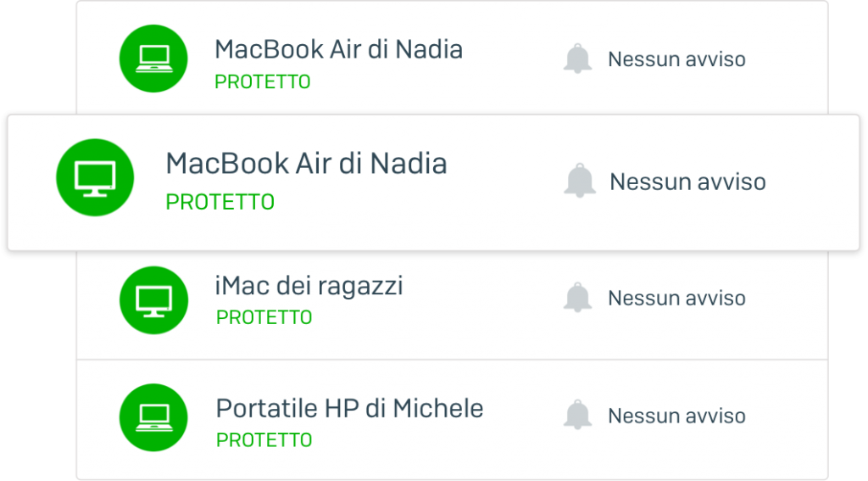Click Nessun avviso text on the highlighted card
Screen dimensions: 868x481
(x=687, y=182)
